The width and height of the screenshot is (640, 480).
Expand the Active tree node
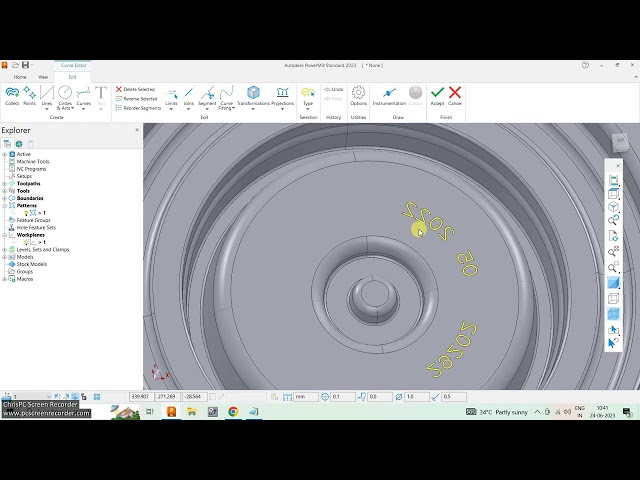point(4,154)
